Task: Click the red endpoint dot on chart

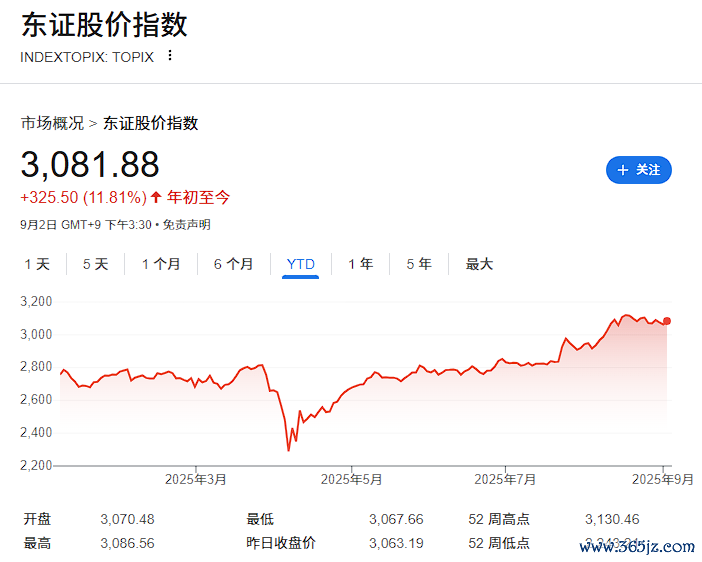Action: 667,321
